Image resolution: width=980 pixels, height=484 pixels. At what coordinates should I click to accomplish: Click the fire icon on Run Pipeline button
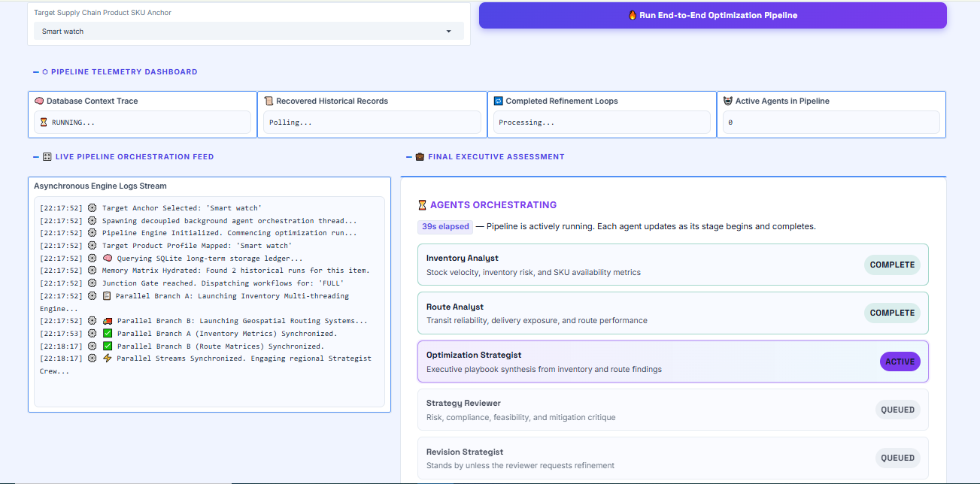point(633,15)
